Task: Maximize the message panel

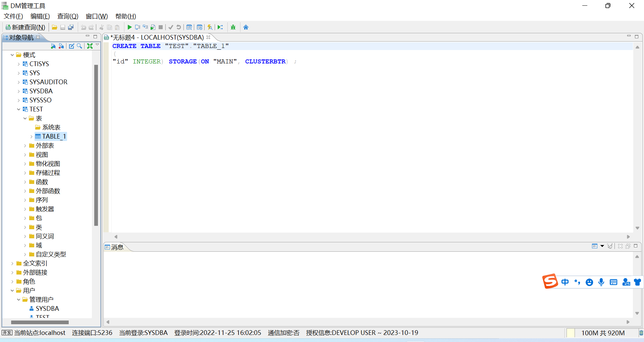Action: tap(636, 246)
